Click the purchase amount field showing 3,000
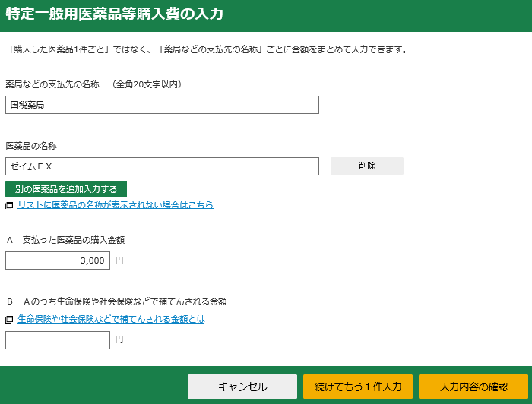The width and height of the screenshot is (532, 404). point(58,260)
